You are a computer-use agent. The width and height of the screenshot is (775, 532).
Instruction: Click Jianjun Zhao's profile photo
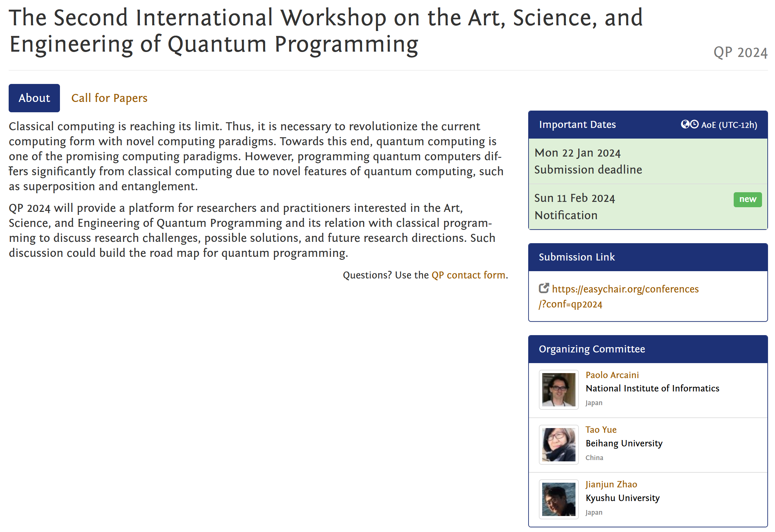point(559,499)
